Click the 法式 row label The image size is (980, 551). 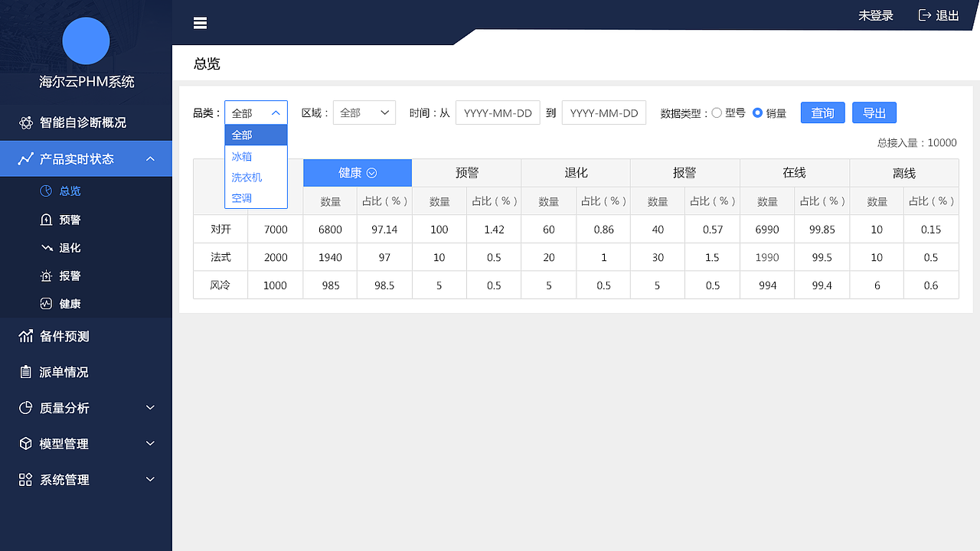click(x=220, y=257)
